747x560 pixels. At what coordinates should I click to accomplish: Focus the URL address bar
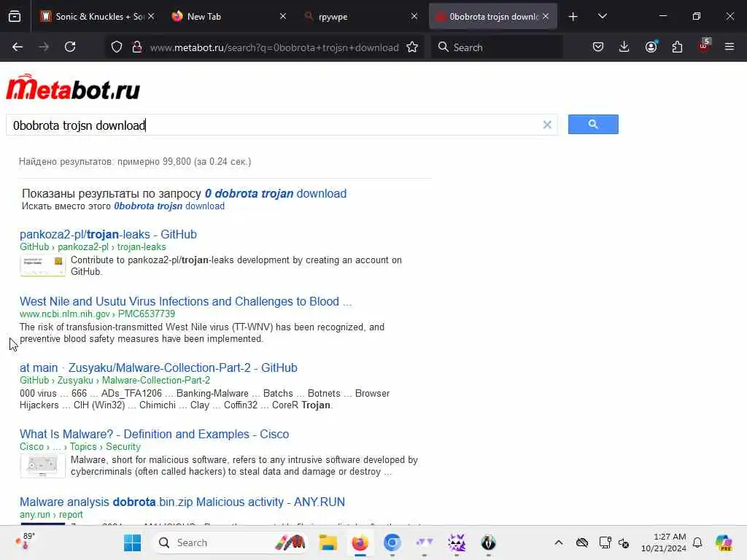pos(274,47)
